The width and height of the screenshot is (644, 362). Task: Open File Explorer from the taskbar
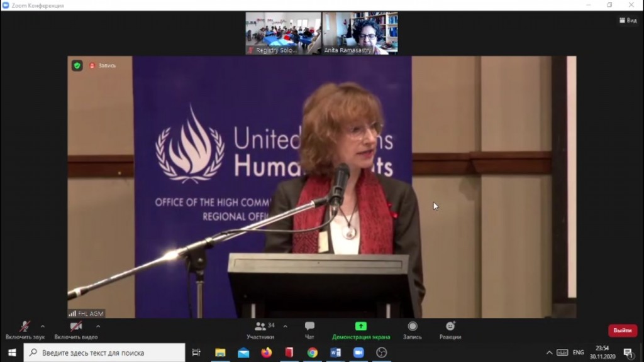220,353
